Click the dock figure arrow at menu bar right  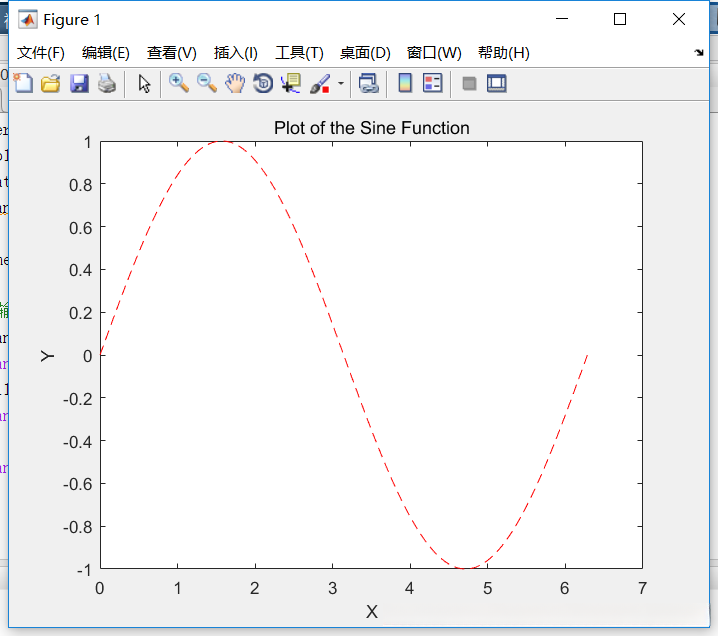coord(698,52)
